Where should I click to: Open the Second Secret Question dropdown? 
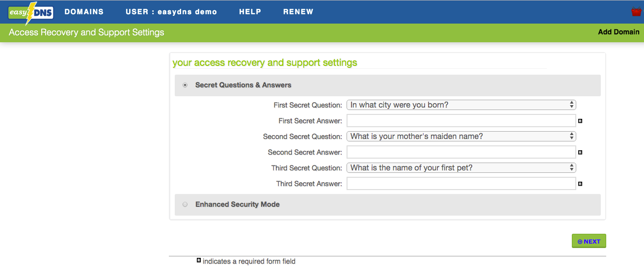[461, 136]
